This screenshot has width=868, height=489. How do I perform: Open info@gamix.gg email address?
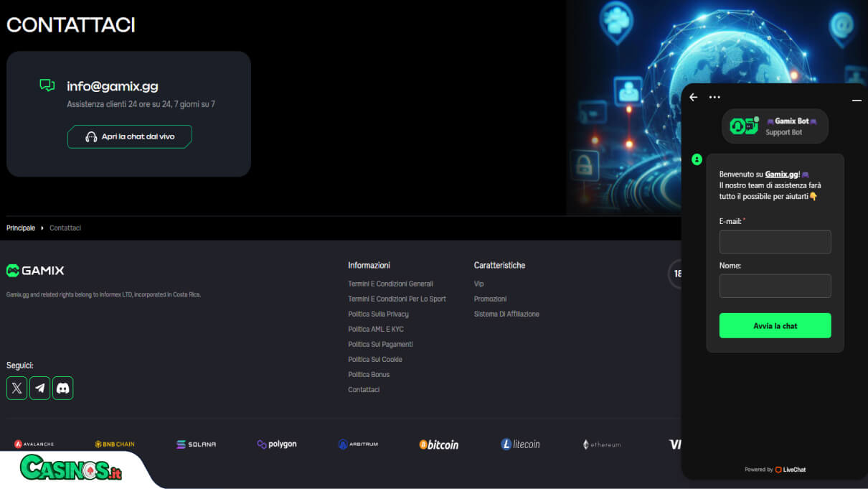point(113,86)
